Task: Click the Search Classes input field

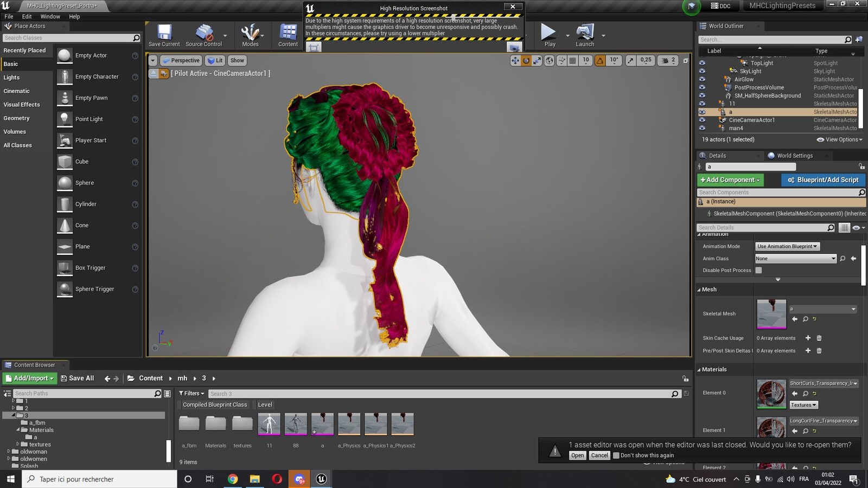Action: tap(72, 38)
